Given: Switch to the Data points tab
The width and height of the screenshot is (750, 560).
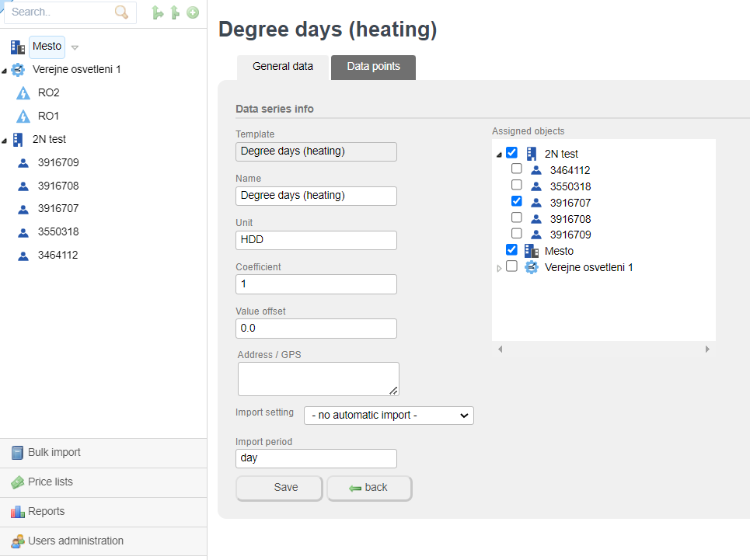Looking at the screenshot, I should (373, 67).
